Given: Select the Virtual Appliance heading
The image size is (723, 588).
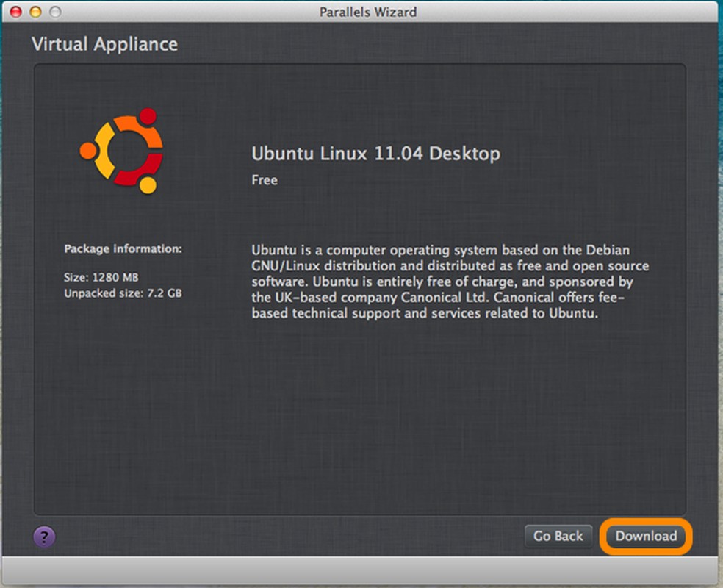Looking at the screenshot, I should pyautogui.click(x=104, y=44).
